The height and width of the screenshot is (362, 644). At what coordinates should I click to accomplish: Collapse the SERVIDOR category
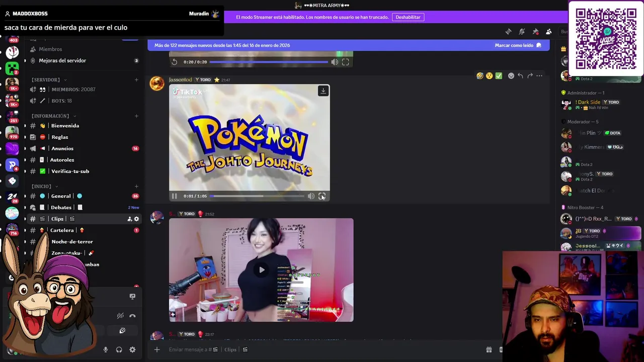tap(48, 79)
